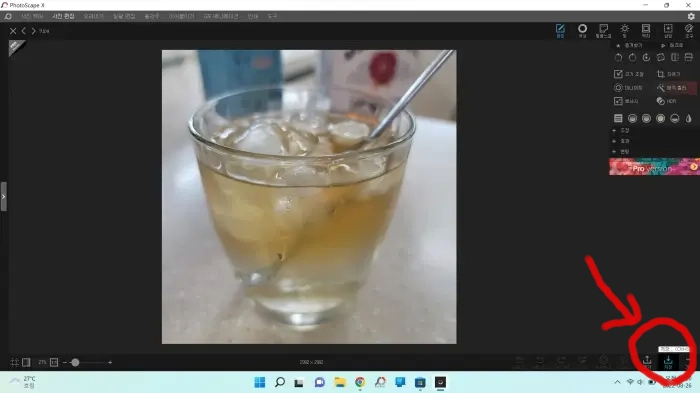Image resolution: width=700 pixels, height=393 pixels.
Task: Open Chrome from taskbar
Action: coord(360,382)
